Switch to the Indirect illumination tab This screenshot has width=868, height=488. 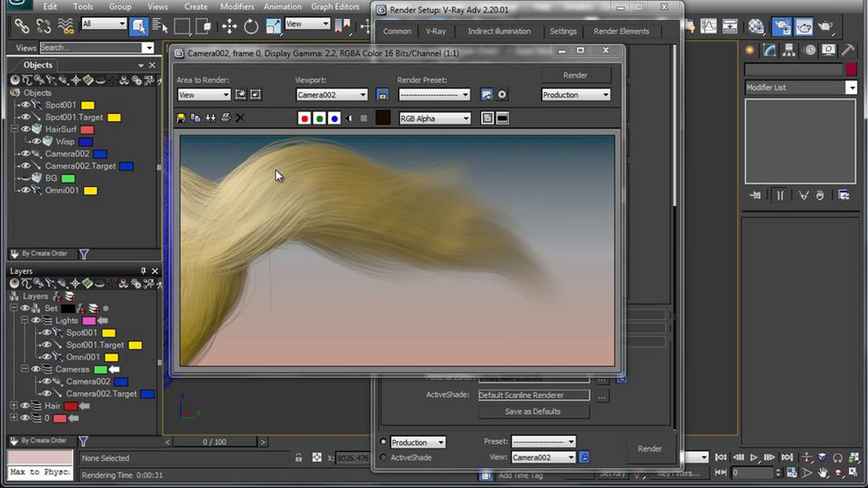[499, 31]
